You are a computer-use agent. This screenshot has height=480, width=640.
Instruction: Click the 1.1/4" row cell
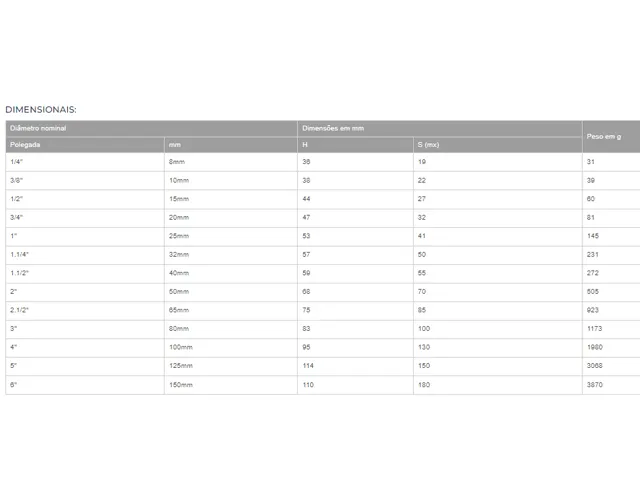[85, 255]
